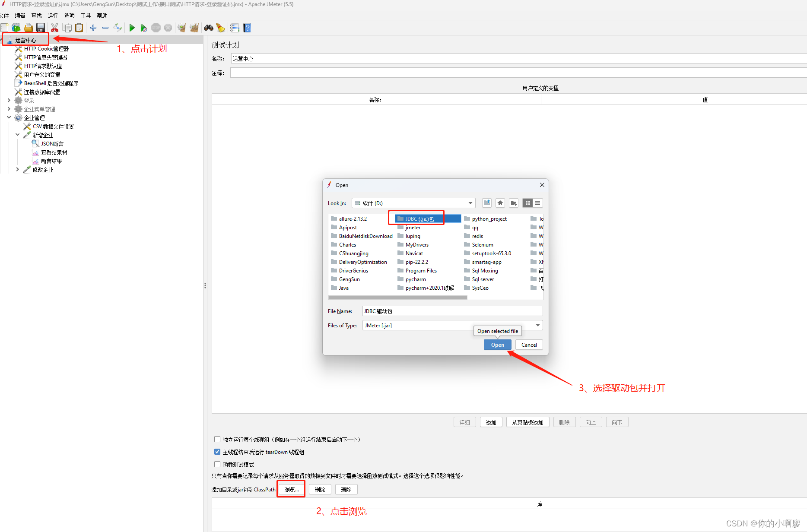Click the 名称 field with 运营中心
This screenshot has height=532, width=807.
[518, 59]
